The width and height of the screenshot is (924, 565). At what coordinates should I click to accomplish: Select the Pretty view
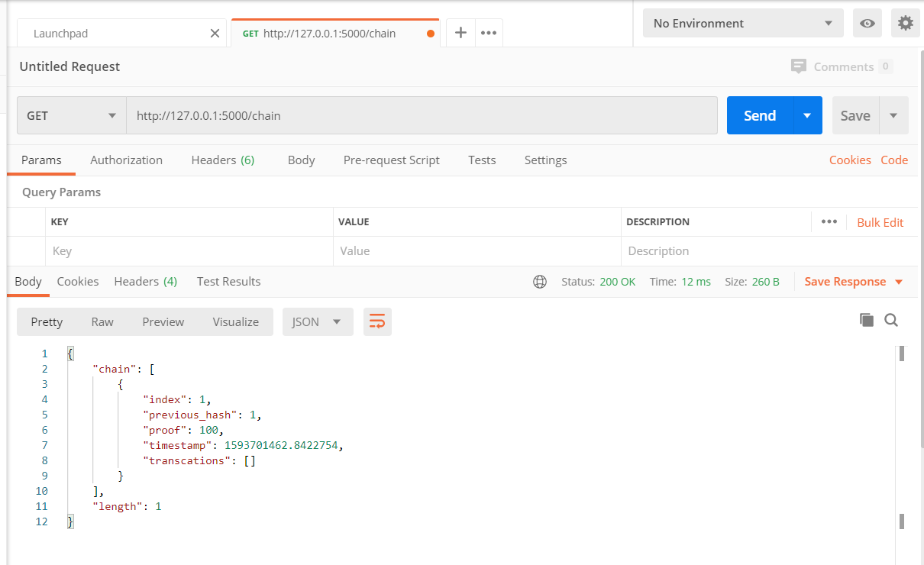(x=47, y=321)
